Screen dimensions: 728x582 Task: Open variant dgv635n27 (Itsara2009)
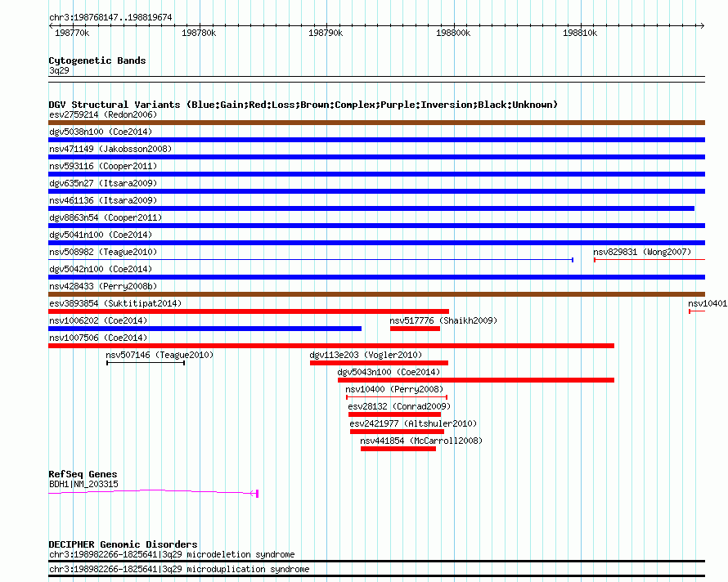376,191
